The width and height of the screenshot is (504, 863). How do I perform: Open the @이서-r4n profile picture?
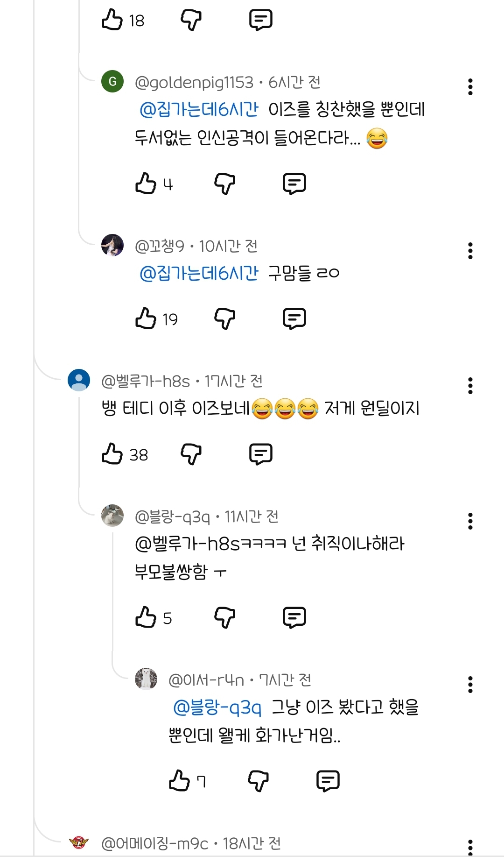point(146,679)
